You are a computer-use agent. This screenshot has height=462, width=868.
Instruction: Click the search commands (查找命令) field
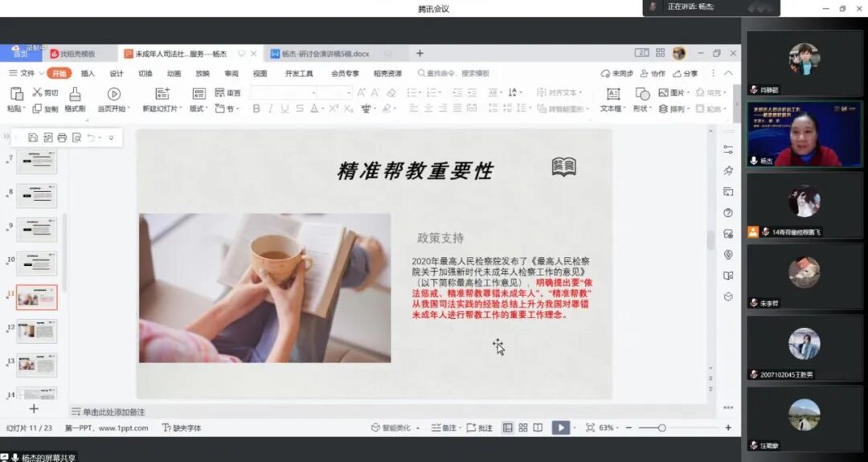pos(453,73)
